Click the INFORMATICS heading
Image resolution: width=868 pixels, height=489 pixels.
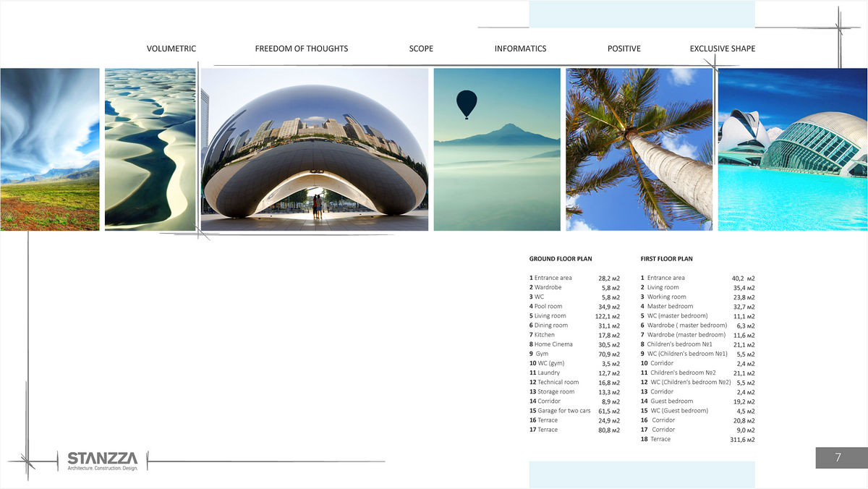click(520, 48)
